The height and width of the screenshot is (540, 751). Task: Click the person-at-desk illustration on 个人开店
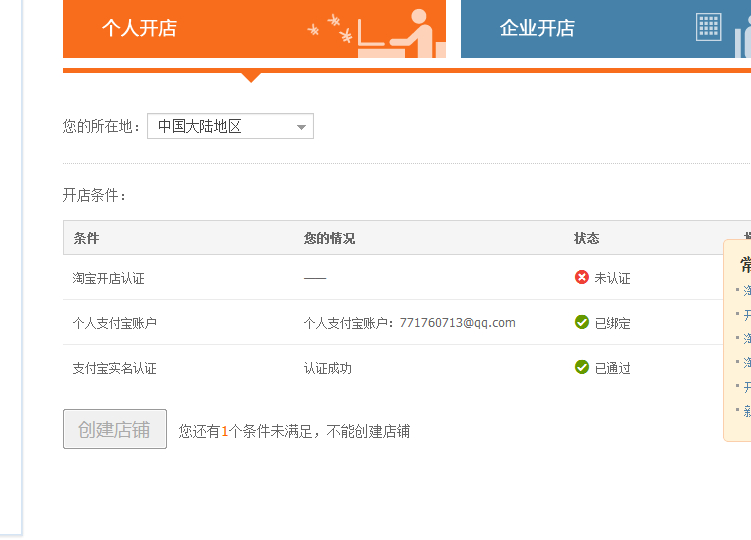click(x=401, y=34)
